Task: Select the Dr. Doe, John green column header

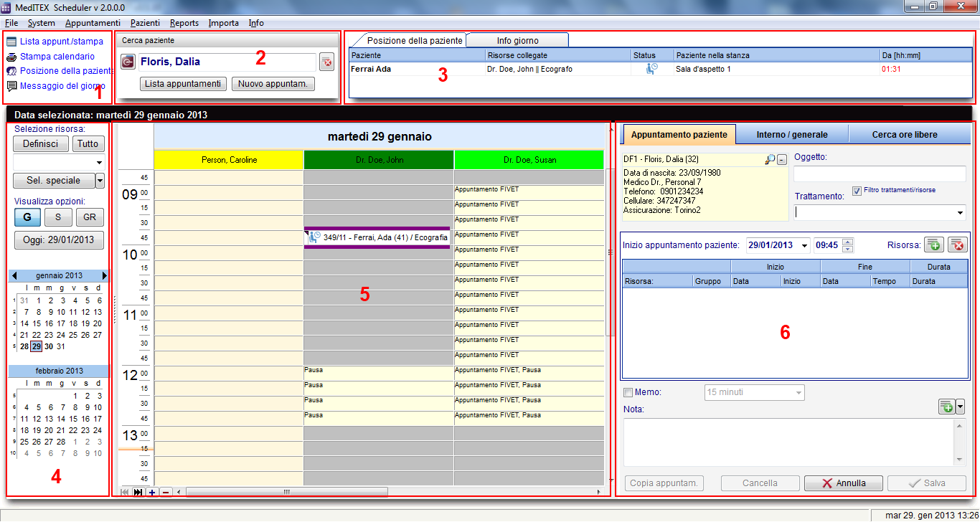Action: click(379, 160)
